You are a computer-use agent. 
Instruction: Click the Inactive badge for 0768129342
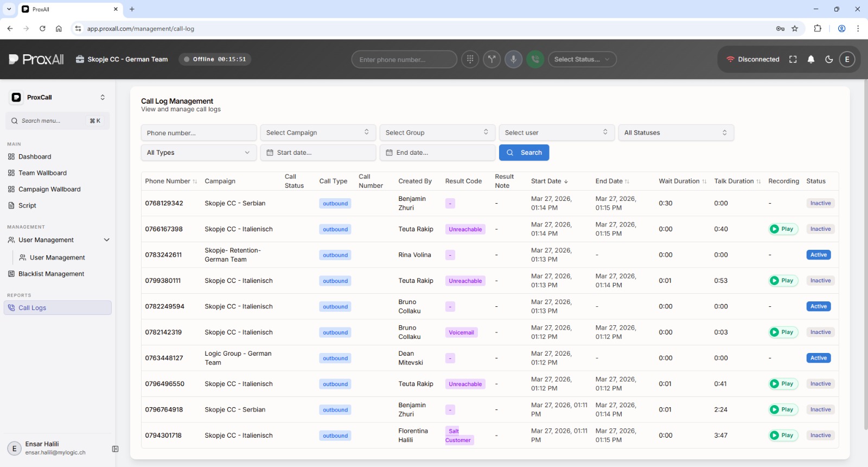click(x=820, y=203)
